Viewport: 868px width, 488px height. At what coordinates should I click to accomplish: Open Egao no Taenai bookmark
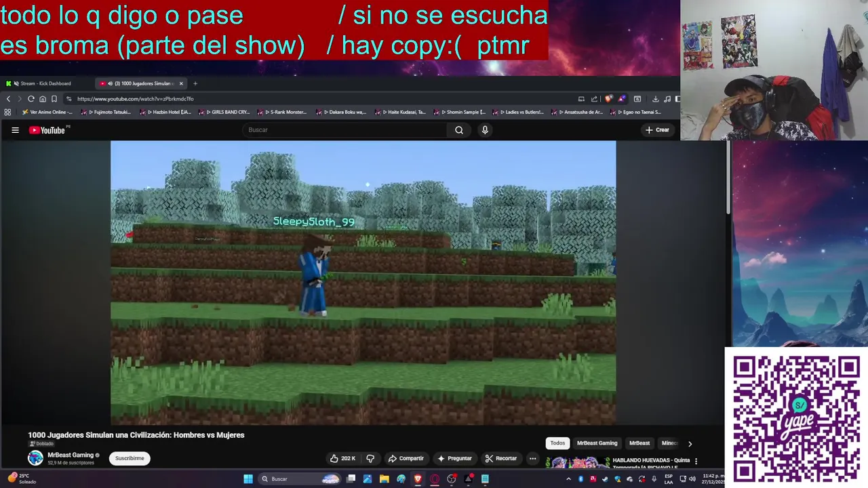click(x=636, y=113)
